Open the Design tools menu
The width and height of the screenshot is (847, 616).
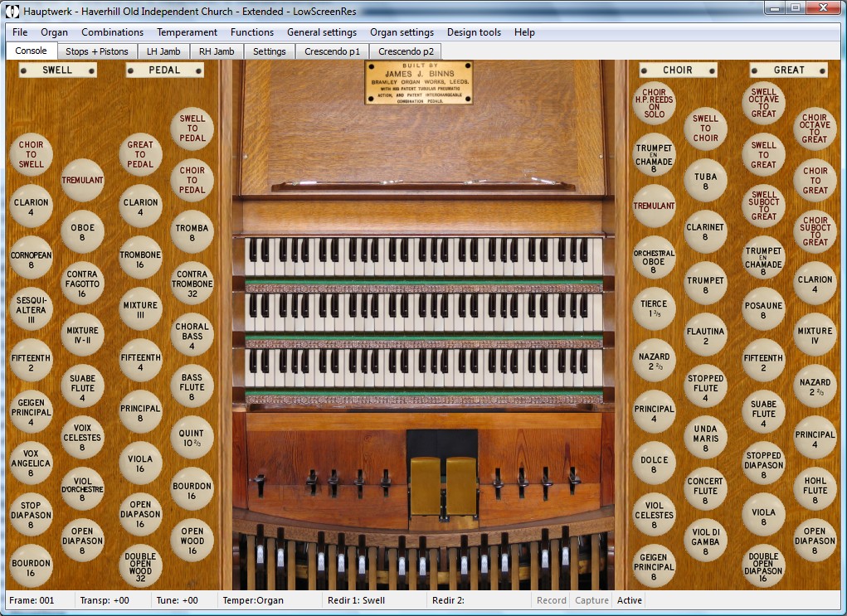475,32
